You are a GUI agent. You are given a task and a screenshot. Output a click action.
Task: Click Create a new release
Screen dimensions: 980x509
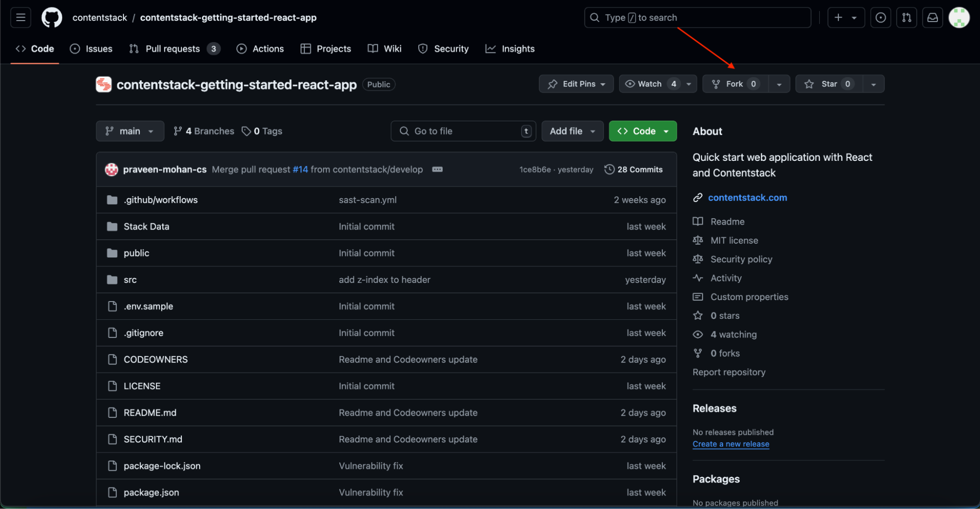coord(730,444)
